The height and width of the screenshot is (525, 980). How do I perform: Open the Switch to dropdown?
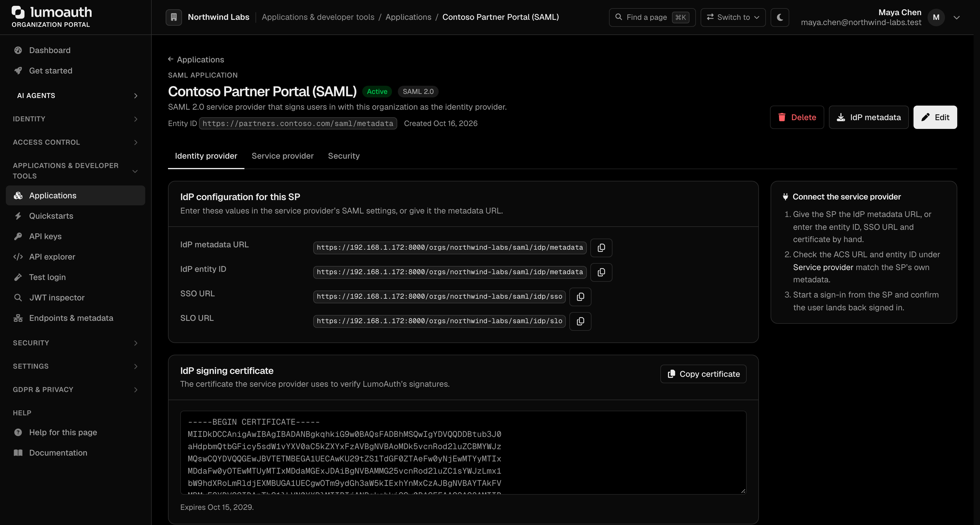click(733, 17)
